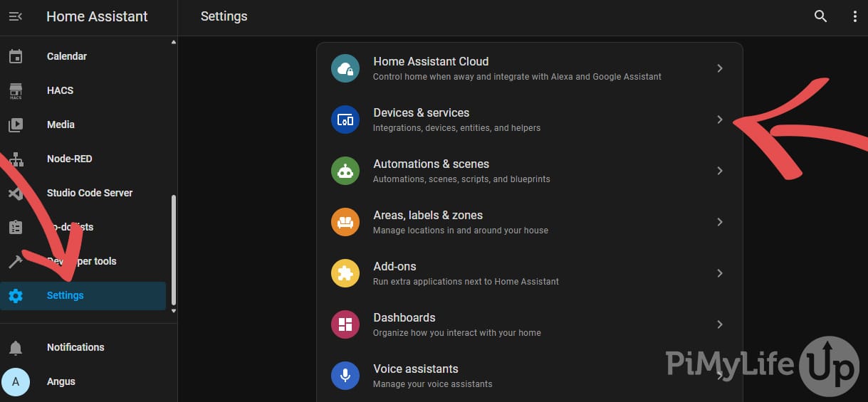Expand Home Assistant Cloud via its chevron
Screen dimensions: 868x402
[720, 68]
